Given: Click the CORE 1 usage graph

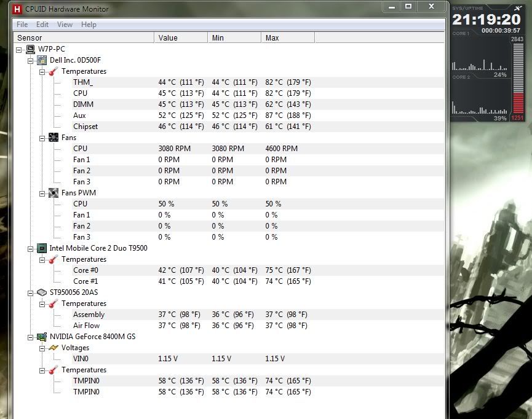Looking at the screenshot, I should tap(479, 65).
